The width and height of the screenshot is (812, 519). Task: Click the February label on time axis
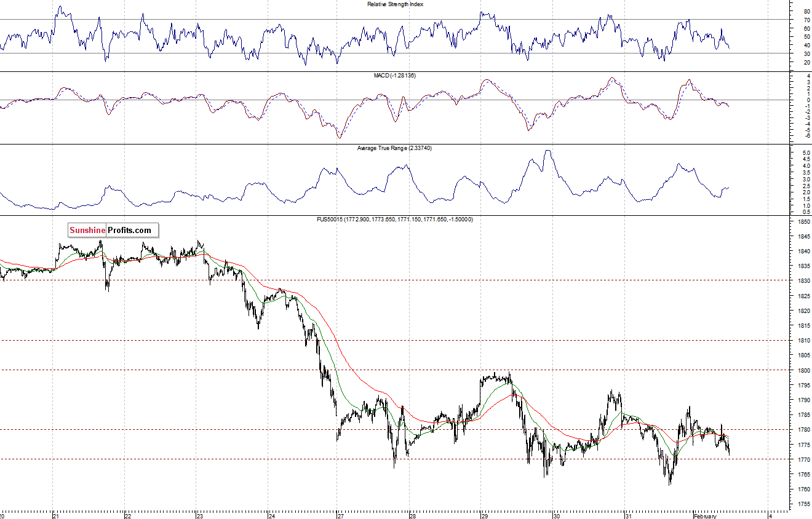coord(705,516)
